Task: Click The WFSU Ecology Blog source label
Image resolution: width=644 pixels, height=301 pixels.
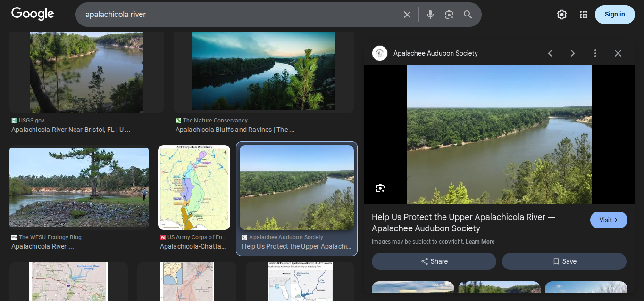Action: [50, 237]
